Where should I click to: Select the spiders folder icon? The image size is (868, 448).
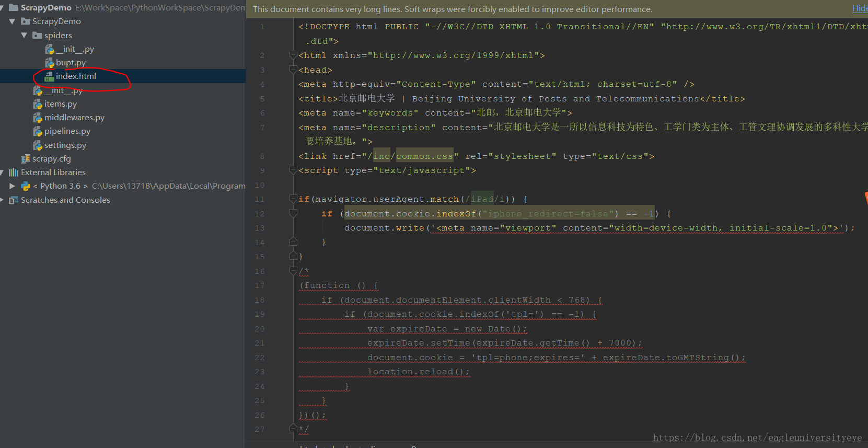(x=37, y=35)
